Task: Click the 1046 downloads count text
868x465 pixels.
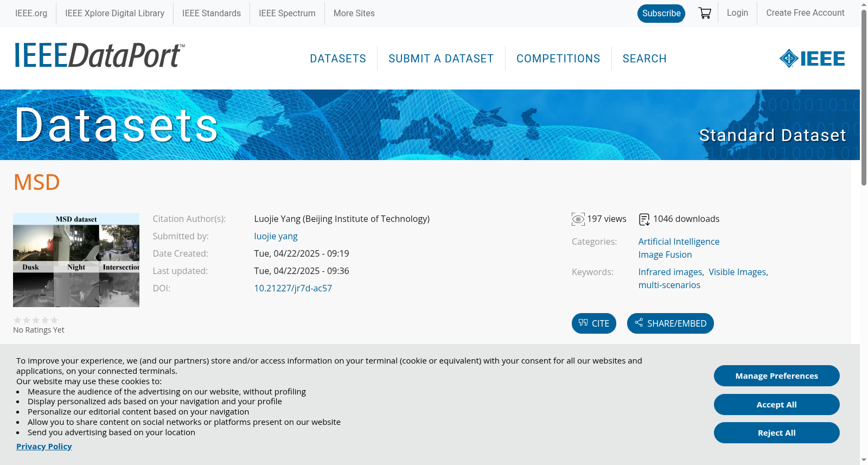Action: (x=686, y=219)
